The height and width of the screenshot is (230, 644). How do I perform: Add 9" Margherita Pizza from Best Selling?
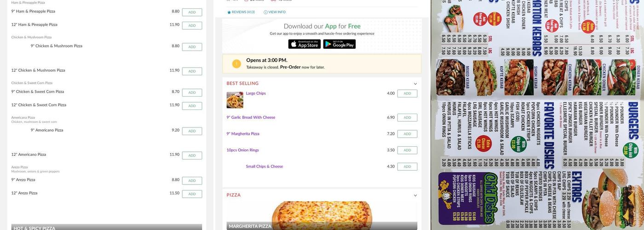click(407, 134)
